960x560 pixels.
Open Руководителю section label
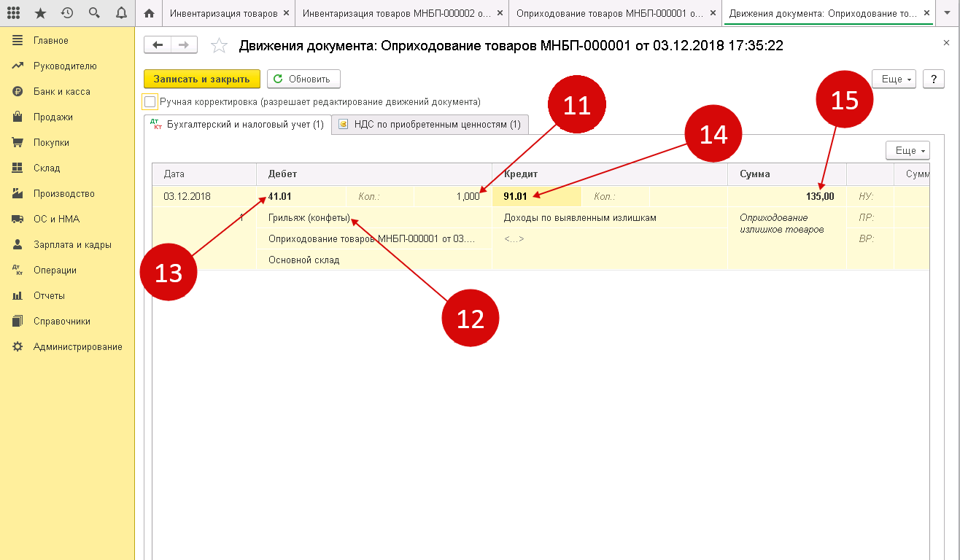(x=65, y=66)
